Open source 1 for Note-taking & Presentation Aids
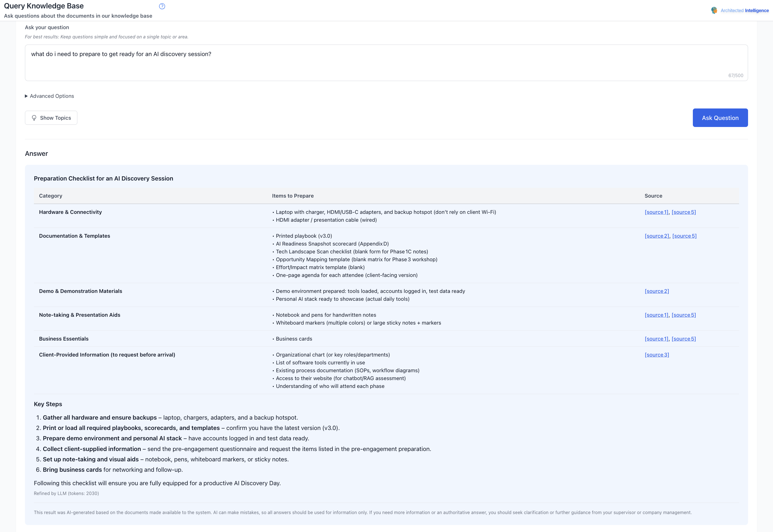 [x=656, y=315]
